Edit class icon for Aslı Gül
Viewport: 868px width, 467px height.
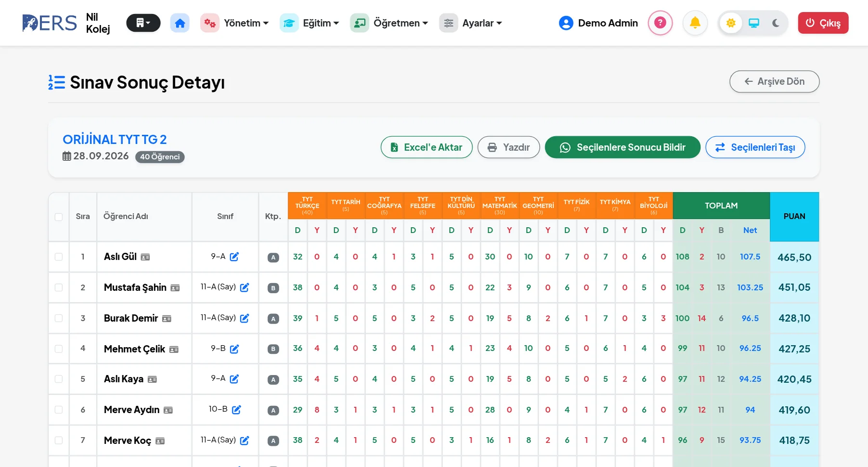coord(234,257)
